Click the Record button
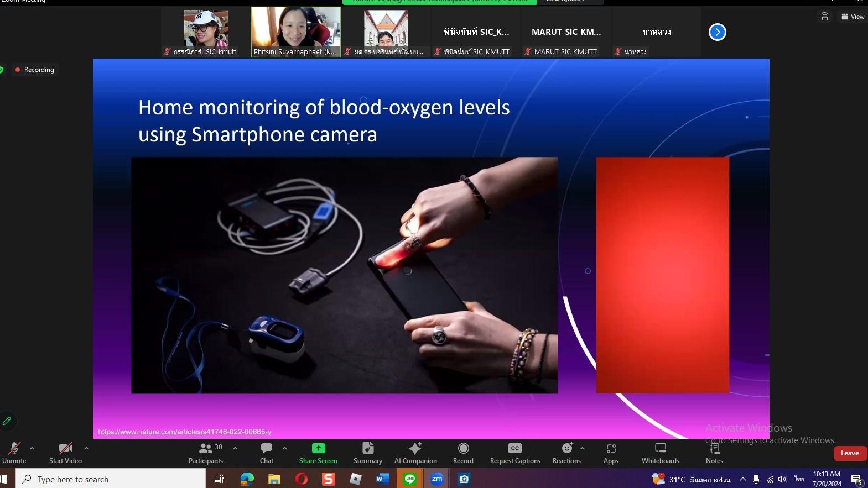 click(x=463, y=453)
